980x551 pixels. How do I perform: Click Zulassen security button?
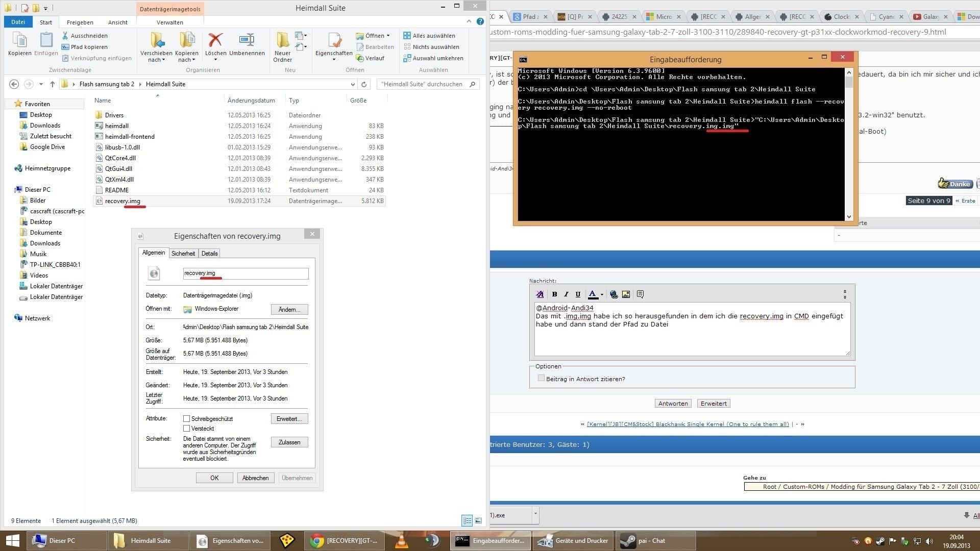pos(289,442)
